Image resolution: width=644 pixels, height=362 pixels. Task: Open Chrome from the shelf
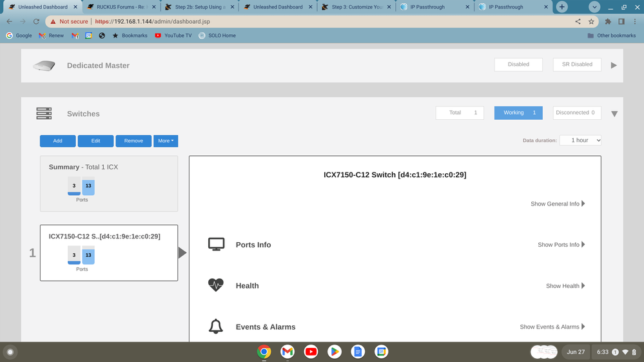click(x=264, y=352)
